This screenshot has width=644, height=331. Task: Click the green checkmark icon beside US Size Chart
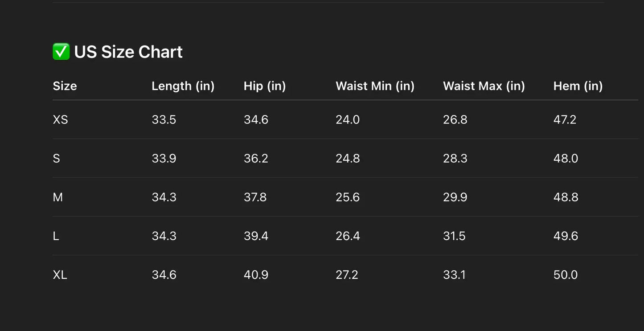[x=61, y=52]
